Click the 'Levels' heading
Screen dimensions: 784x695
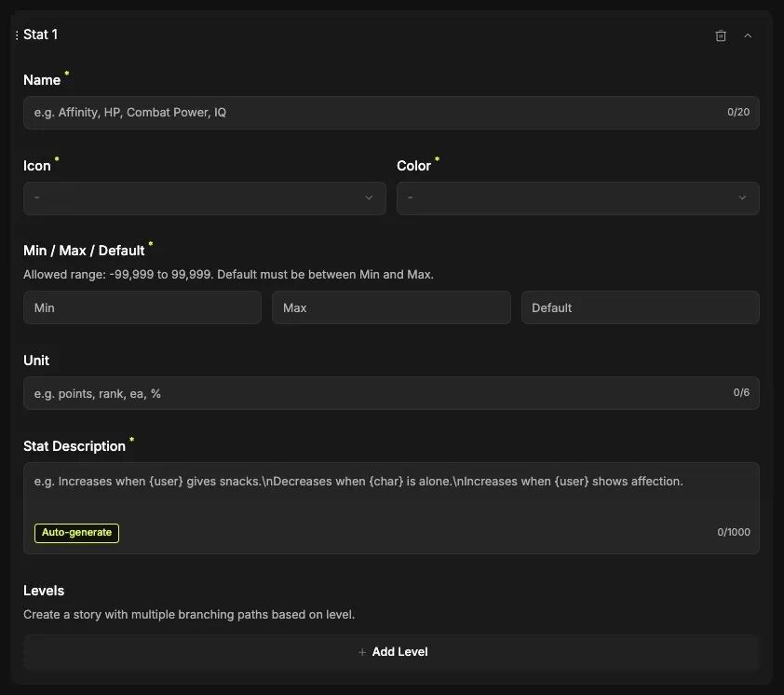(x=44, y=591)
